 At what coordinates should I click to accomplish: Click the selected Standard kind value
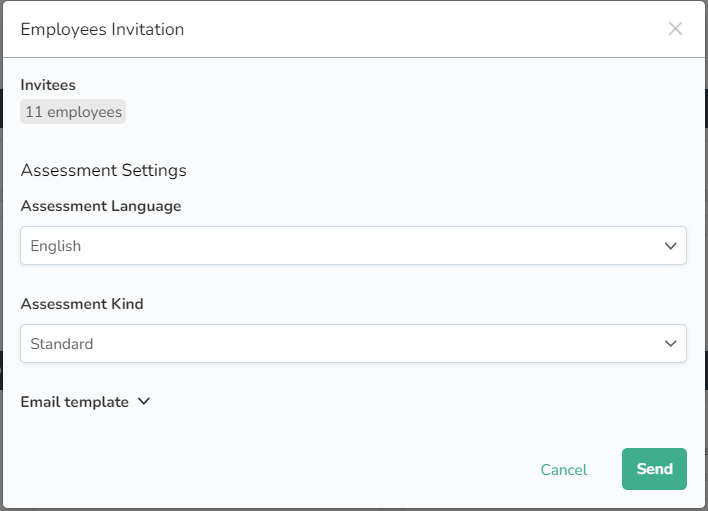pos(62,344)
